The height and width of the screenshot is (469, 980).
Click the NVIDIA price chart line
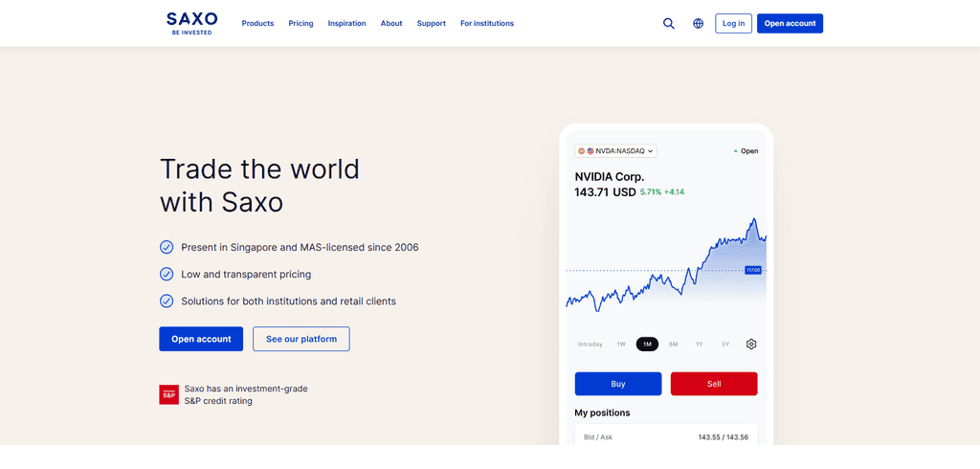coord(666,265)
